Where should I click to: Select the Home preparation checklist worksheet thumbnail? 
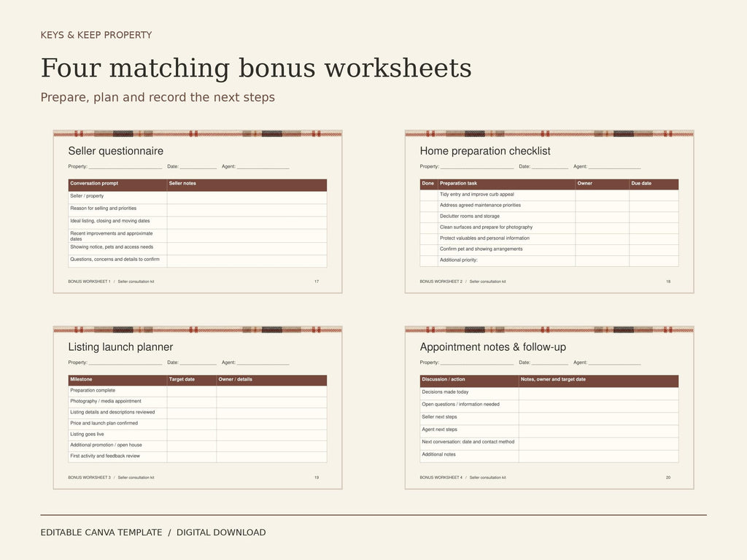tap(549, 211)
